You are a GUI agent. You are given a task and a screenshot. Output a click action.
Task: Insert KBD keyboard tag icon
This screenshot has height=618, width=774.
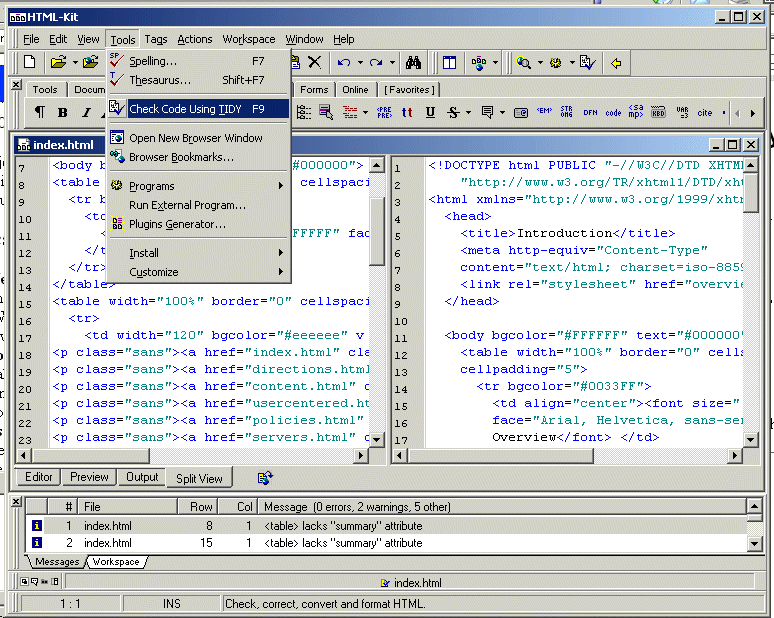tap(658, 112)
